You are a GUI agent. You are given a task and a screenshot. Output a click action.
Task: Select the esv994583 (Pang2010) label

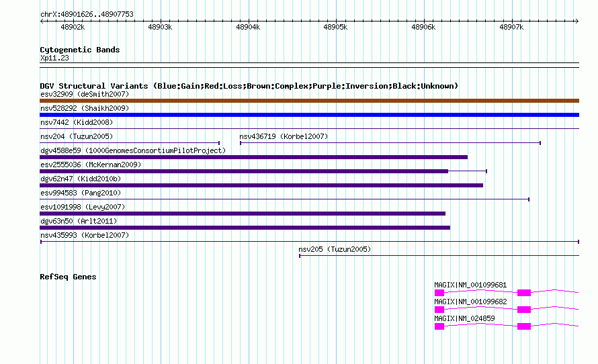pyautogui.click(x=81, y=193)
